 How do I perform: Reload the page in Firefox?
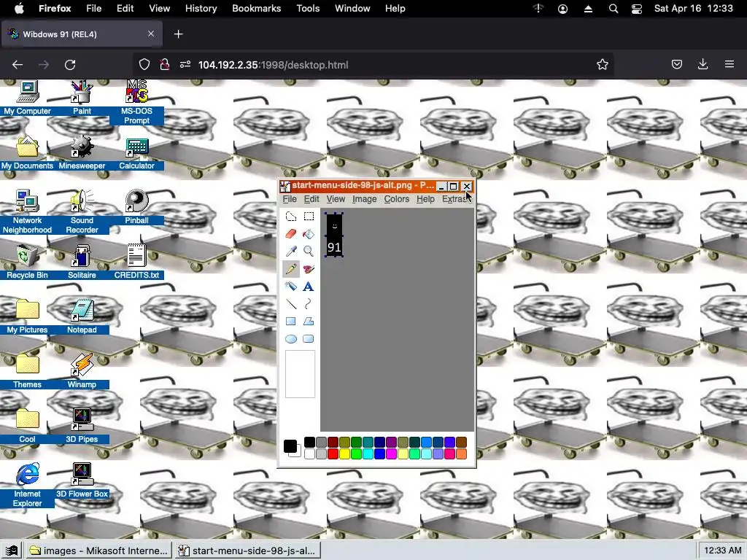70,65
